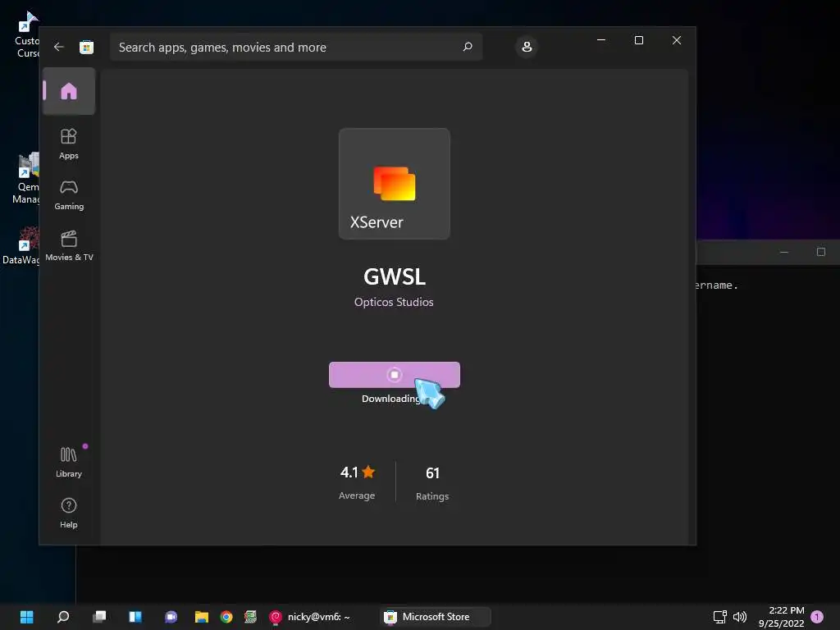This screenshot has width=840, height=630.
Task: Open the Movies & TV section
Action: pyautogui.click(x=69, y=246)
